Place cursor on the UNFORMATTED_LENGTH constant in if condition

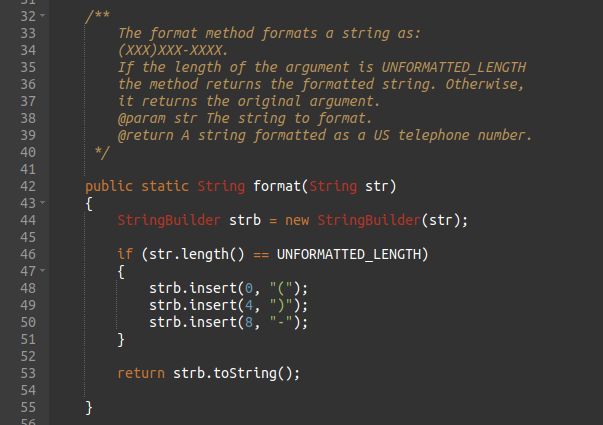(x=351, y=254)
